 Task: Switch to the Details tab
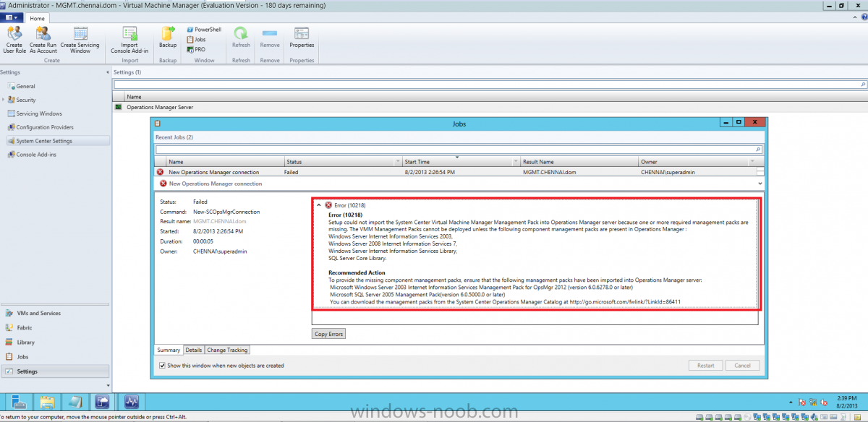click(194, 350)
